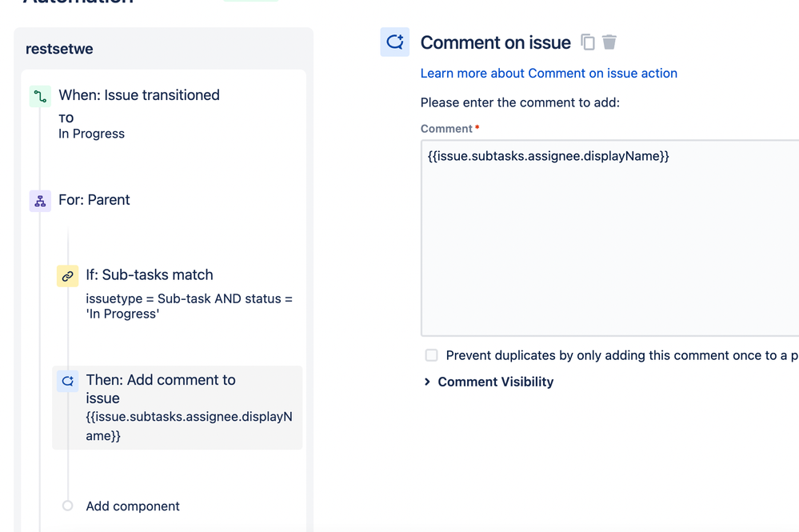Open the Learn more about Comment on issue link

[x=549, y=73]
